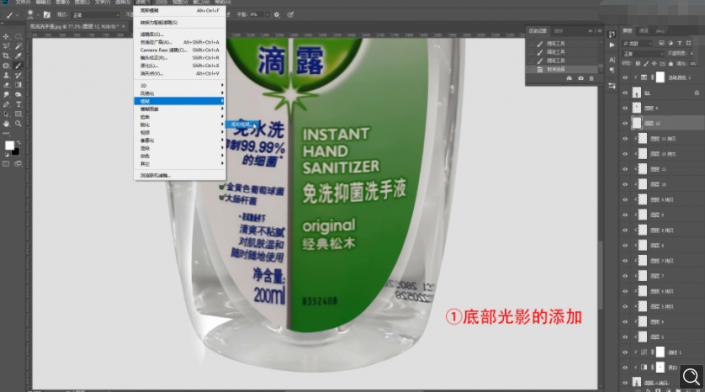Viewport: 705px width, 392px height.
Task: Hide the locked second layer
Action: (625, 93)
